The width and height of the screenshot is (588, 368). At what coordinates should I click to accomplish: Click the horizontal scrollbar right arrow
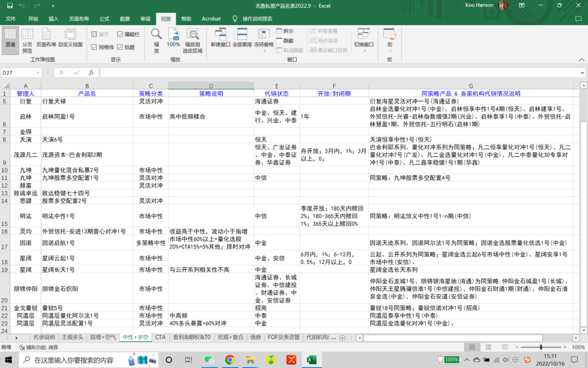click(577, 338)
